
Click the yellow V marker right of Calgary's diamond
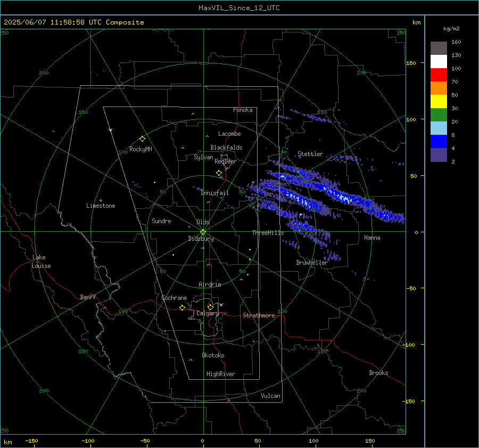point(221,305)
